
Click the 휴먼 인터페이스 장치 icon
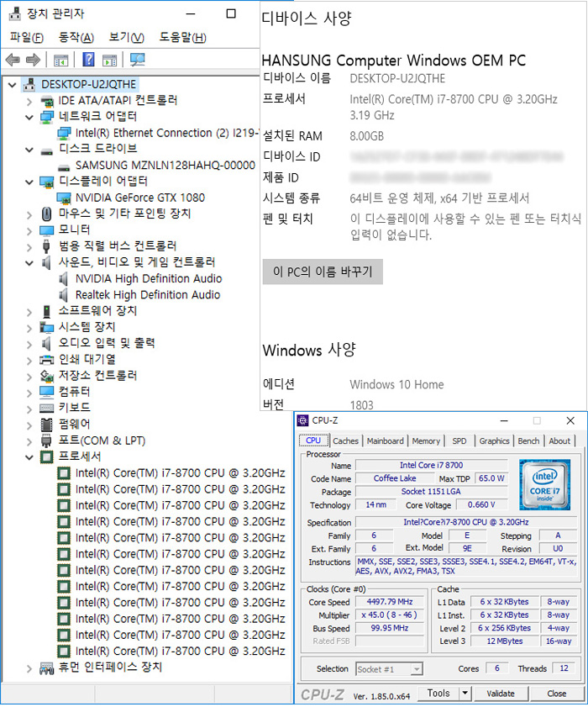coord(47,667)
